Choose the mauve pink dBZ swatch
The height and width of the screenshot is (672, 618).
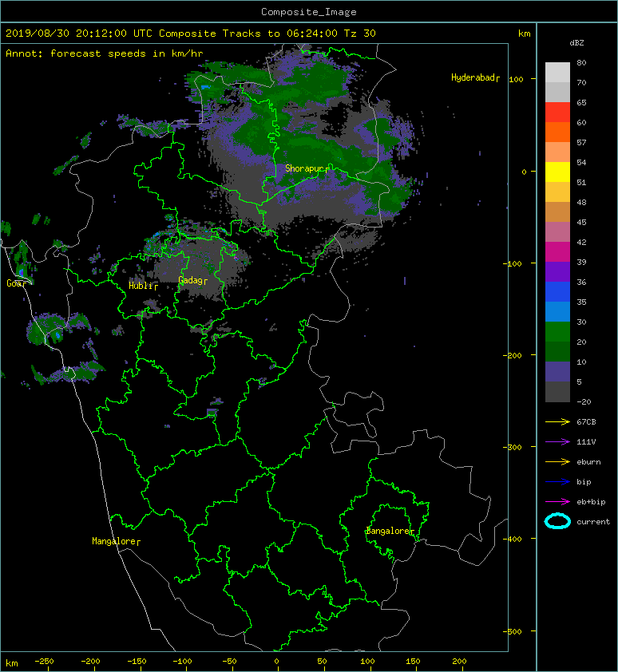click(557, 232)
